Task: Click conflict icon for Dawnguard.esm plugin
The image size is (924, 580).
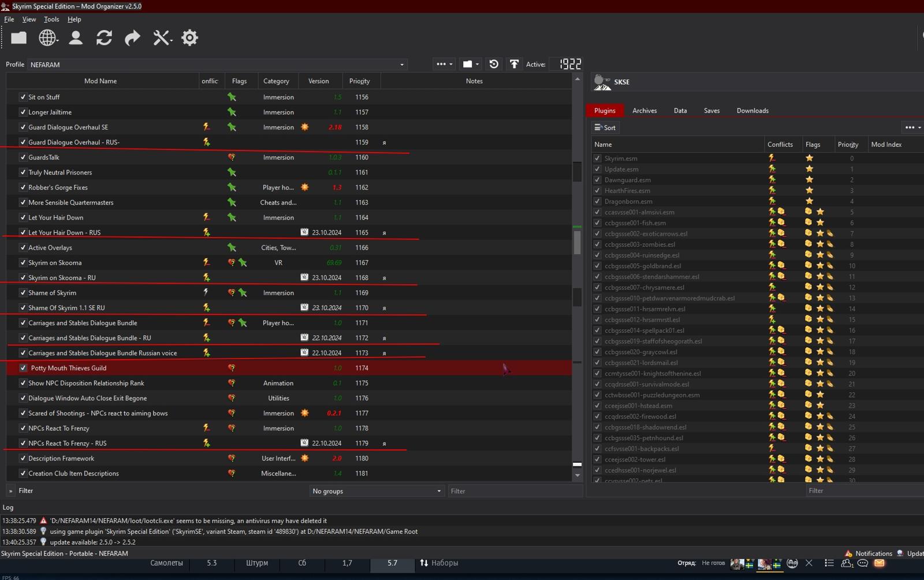Action: [x=772, y=180]
